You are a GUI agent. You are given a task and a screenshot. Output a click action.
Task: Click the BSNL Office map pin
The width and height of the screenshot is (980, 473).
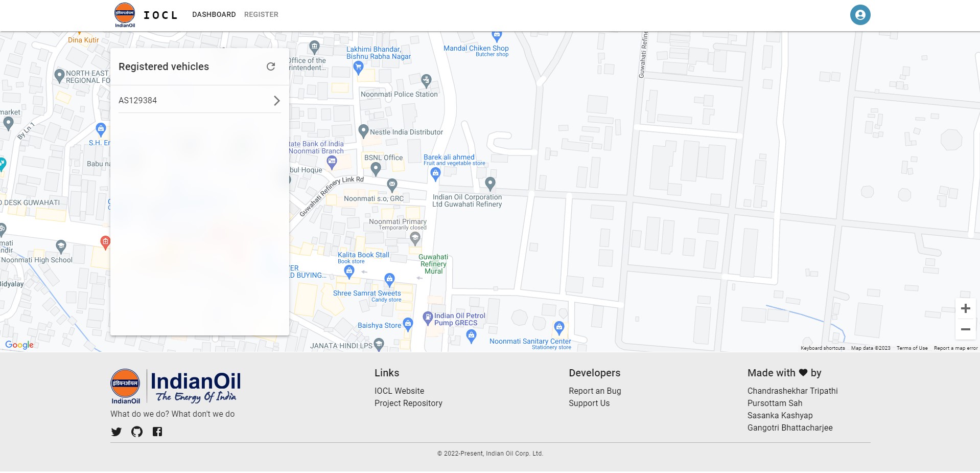pos(376,168)
